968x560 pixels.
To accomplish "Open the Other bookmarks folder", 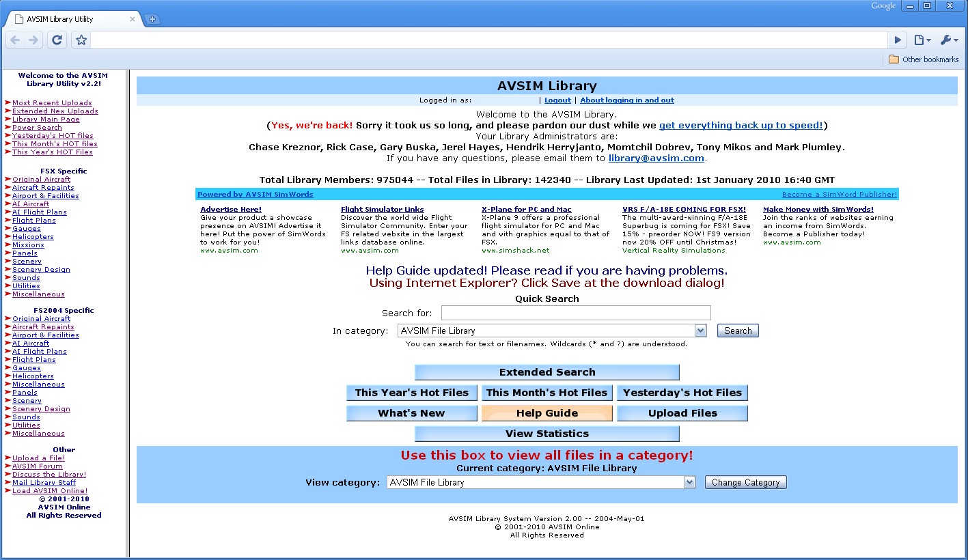I will click(x=924, y=59).
